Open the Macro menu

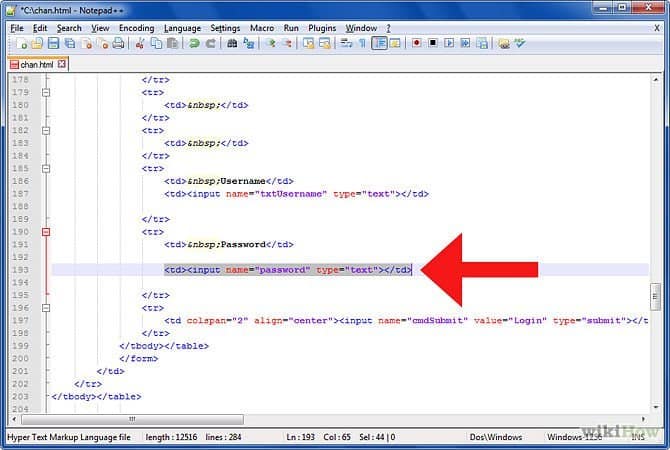[x=262, y=28]
